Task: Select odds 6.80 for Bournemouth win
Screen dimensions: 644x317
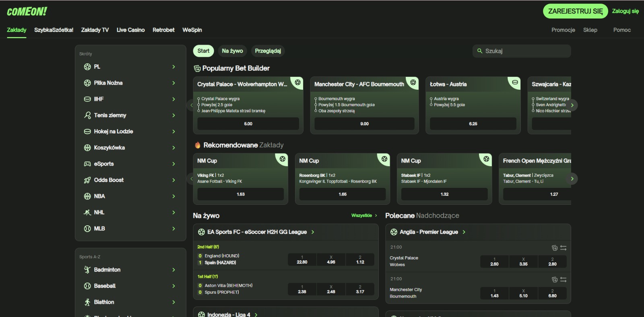Action: pyautogui.click(x=552, y=293)
